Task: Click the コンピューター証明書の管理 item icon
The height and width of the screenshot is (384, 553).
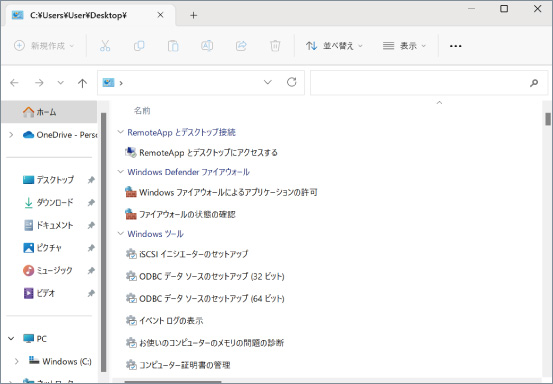Action: point(131,365)
